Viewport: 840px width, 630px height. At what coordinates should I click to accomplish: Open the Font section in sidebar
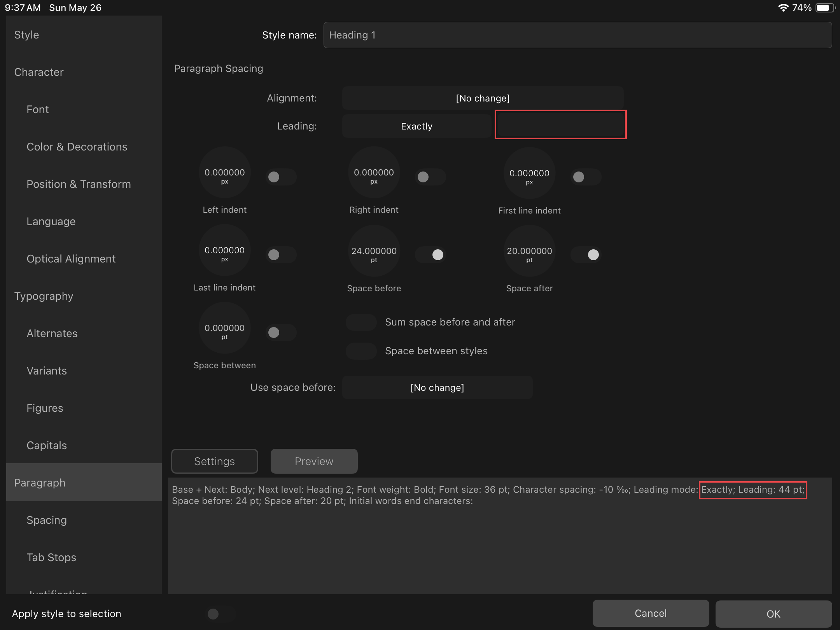pos(38,110)
